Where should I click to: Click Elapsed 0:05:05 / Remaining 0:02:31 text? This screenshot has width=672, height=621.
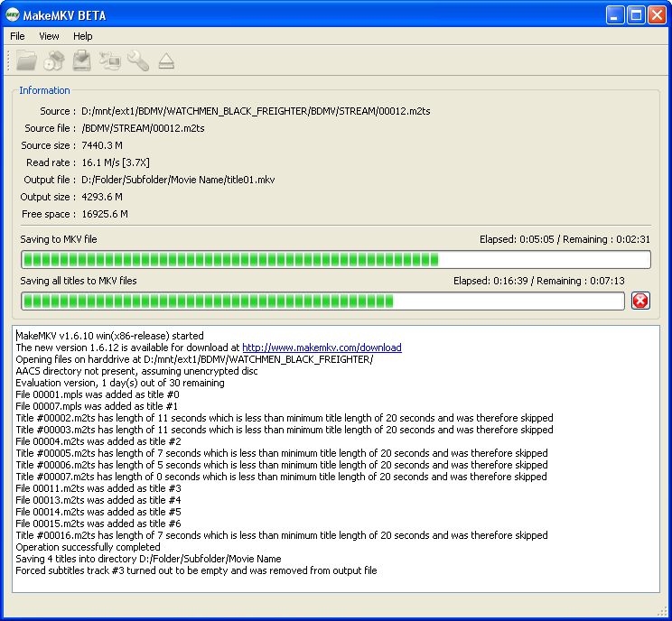[x=565, y=239]
